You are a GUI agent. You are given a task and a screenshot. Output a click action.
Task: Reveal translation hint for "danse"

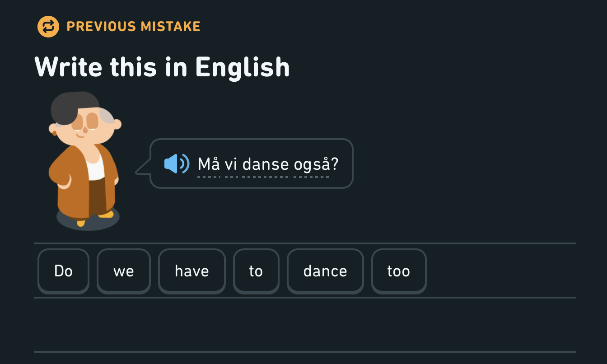click(265, 164)
